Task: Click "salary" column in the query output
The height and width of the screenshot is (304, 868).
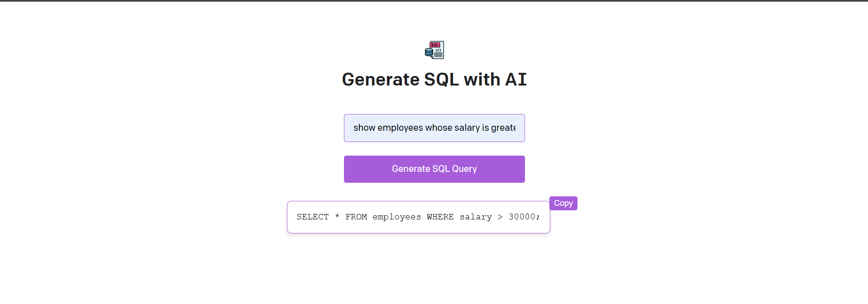Action: click(x=476, y=217)
